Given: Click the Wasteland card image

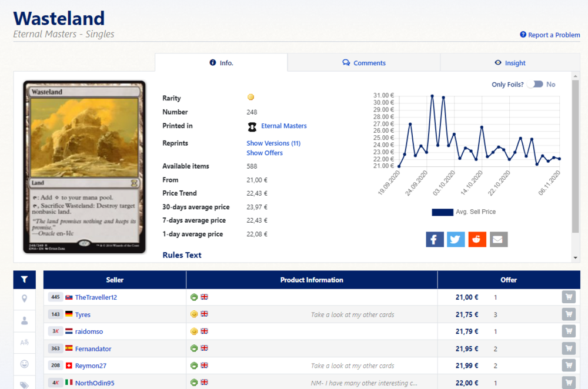Looking at the screenshot, I should tap(84, 167).
